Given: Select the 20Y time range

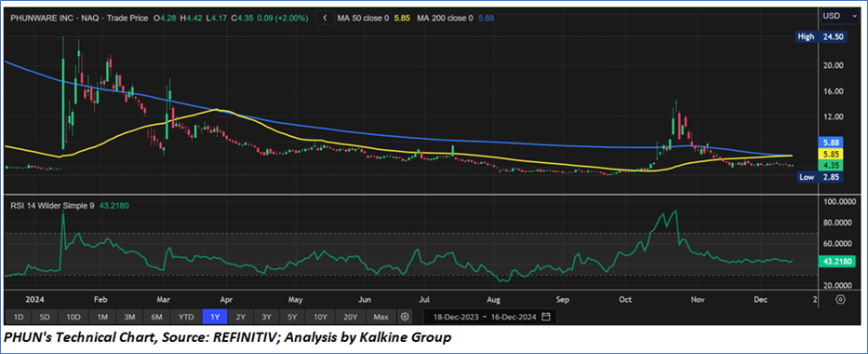Looking at the screenshot, I should click(351, 317).
